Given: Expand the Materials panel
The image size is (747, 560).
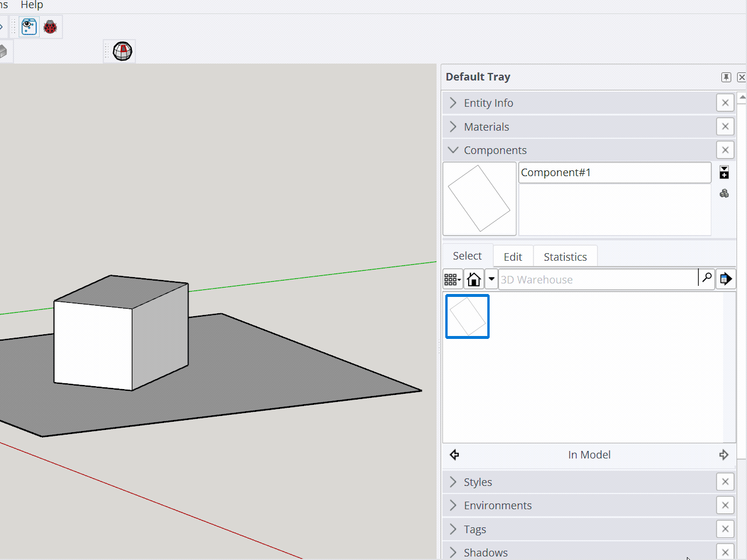Looking at the screenshot, I should coord(453,127).
